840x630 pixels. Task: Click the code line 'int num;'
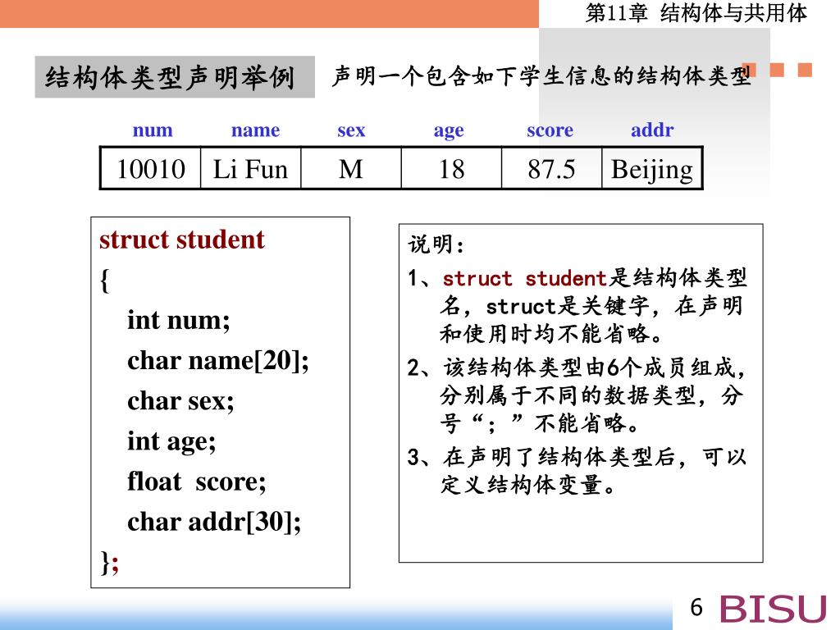[178, 321]
